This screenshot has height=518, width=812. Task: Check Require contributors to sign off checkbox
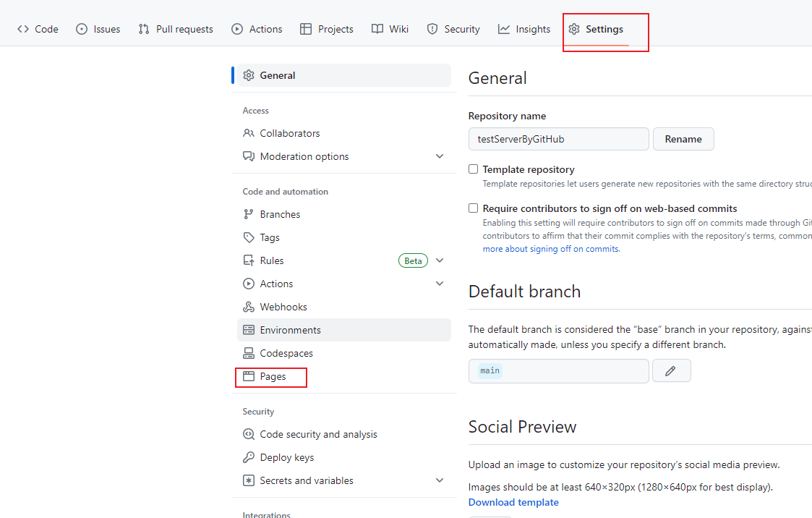474,208
